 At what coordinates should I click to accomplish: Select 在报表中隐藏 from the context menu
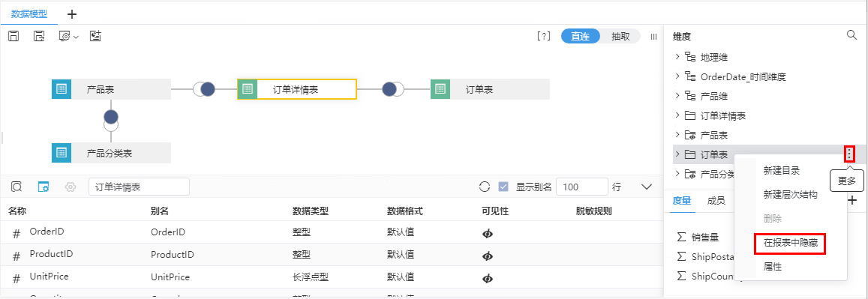pos(790,243)
